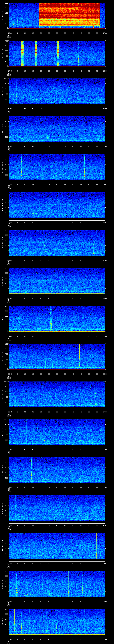Click the 15:18:00 start time label
Screen dimensions: 114x644
point(9,109)
